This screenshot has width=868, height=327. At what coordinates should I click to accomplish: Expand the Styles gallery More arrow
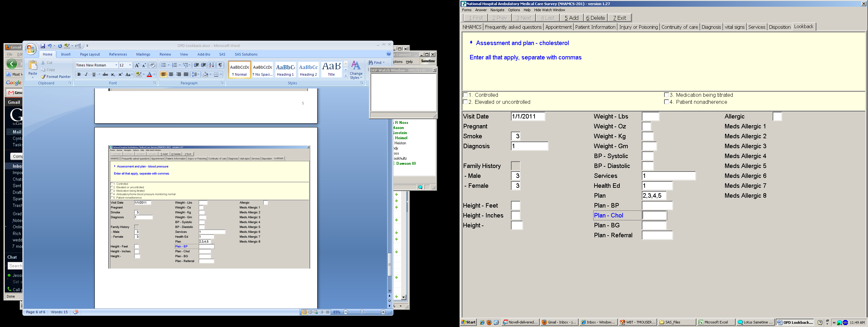click(346, 76)
